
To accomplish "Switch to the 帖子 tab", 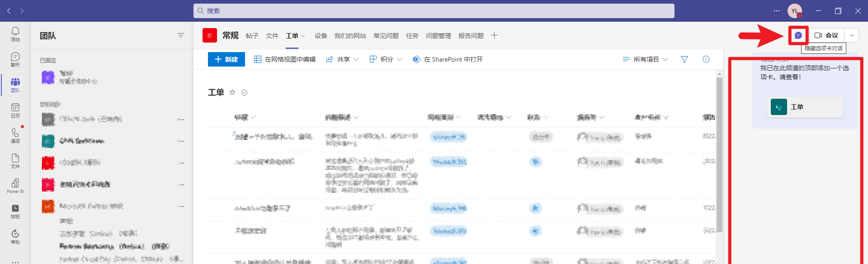I will (252, 36).
